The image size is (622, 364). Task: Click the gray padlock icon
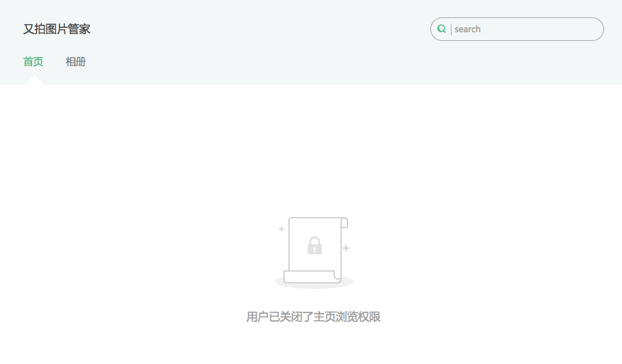(x=314, y=245)
